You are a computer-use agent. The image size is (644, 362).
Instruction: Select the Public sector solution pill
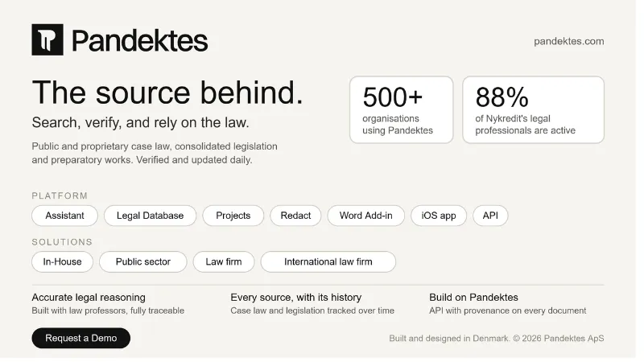[x=143, y=262]
